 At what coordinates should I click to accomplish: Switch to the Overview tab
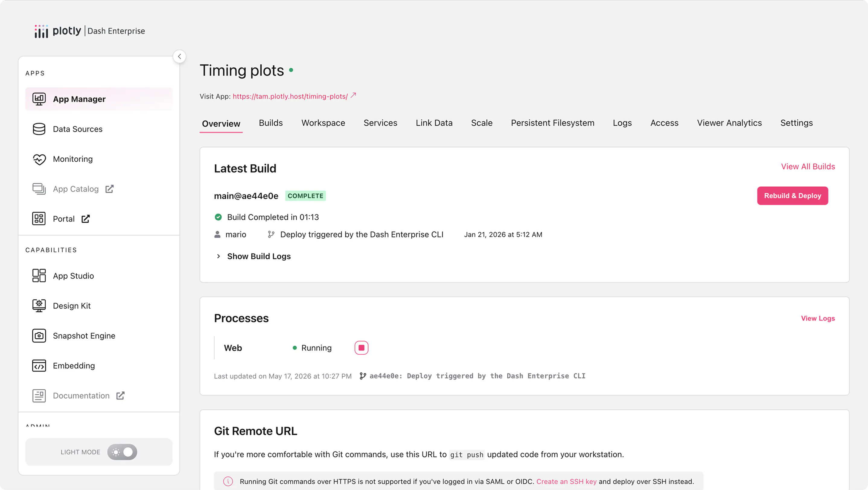tap(221, 124)
